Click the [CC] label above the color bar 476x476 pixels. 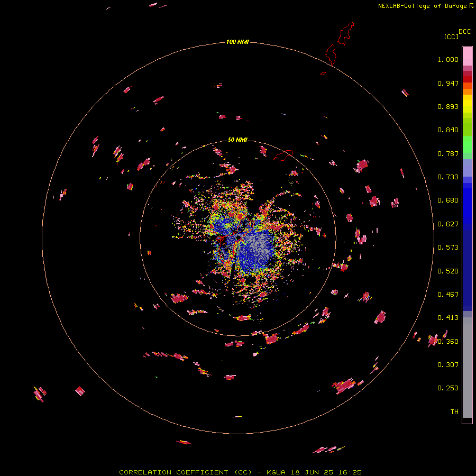point(451,36)
